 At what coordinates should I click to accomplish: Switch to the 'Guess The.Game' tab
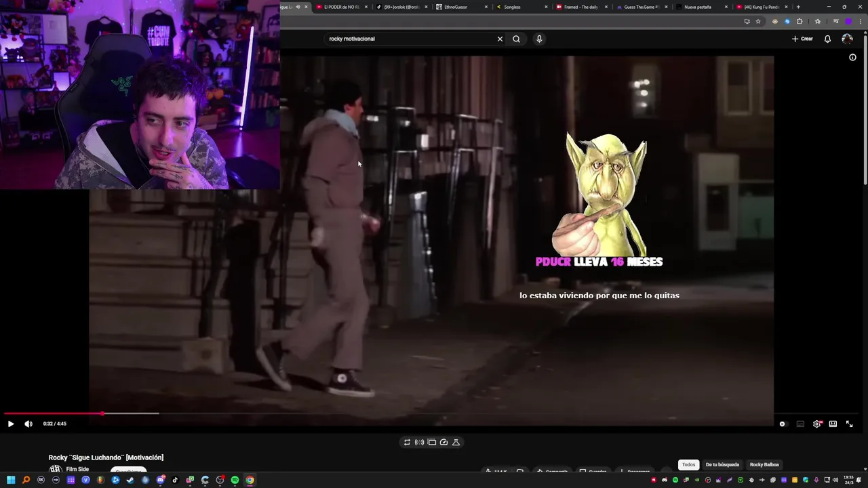pos(642,7)
